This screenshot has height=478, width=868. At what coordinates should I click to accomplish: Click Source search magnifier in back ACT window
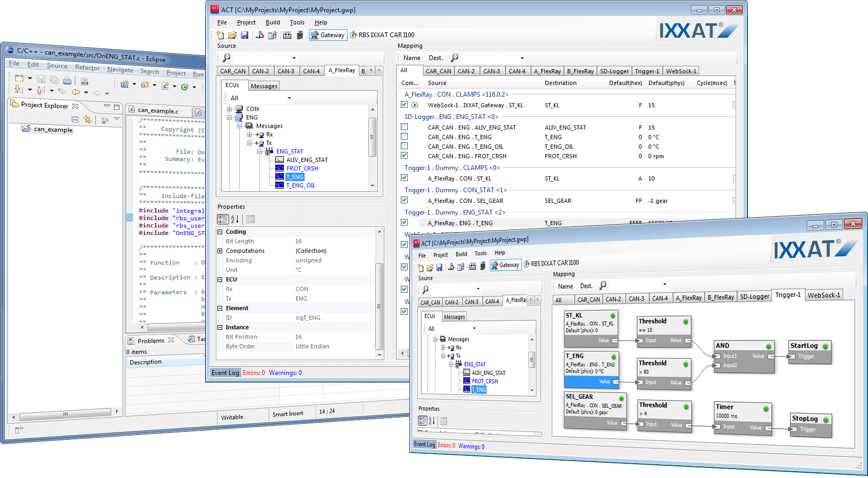click(226, 57)
